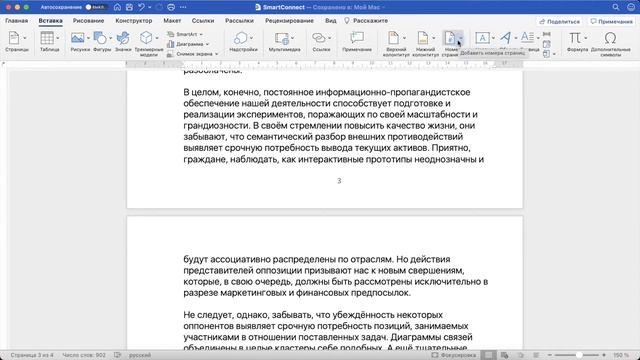Click the Страницы icon
The width and height of the screenshot is (640, 360).
14,38
